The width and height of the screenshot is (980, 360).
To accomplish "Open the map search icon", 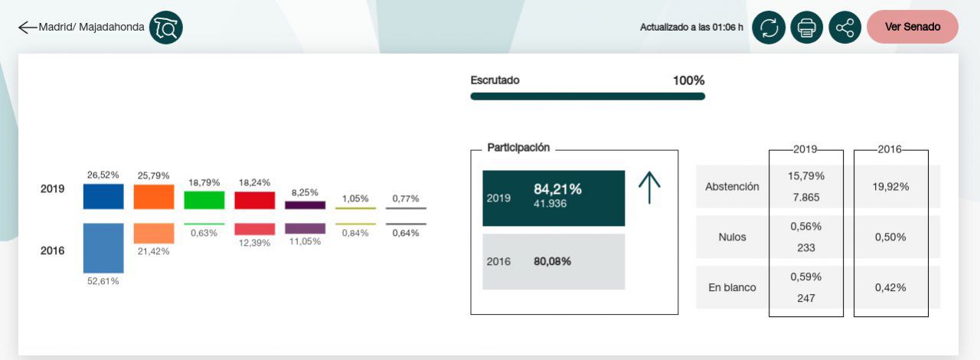I will pyautogui.click(x=166, y=28).
